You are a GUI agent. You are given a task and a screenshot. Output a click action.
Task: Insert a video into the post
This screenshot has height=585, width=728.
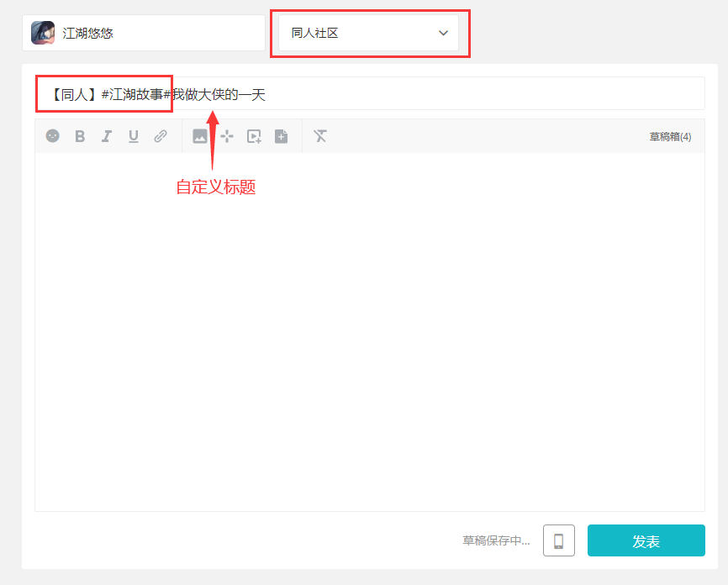[x=254, y=135]
